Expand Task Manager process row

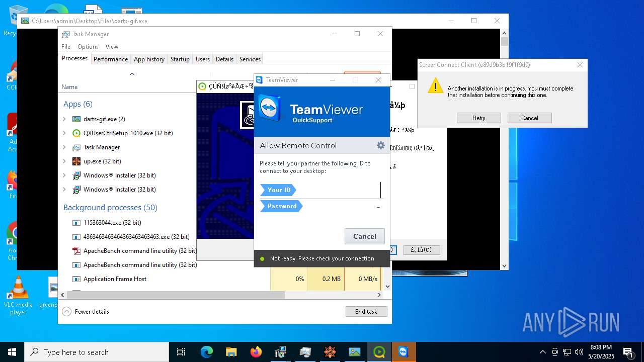click(x=64, y=147)
